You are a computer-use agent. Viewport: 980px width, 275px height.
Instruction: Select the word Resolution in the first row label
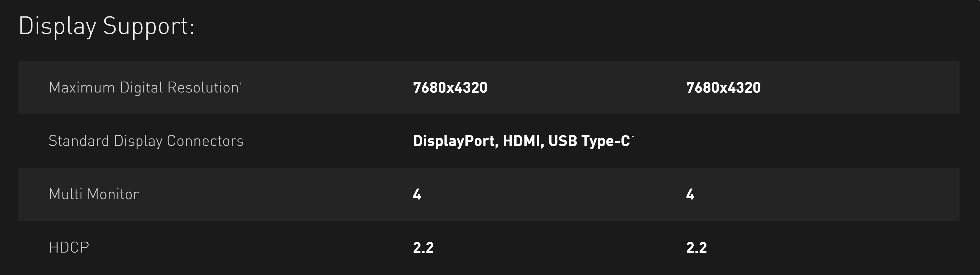point(203,88)
